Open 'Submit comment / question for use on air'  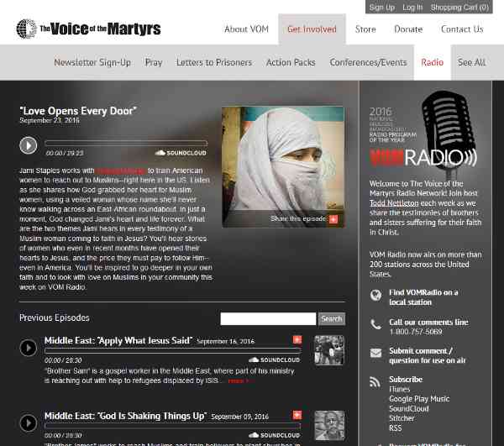(428, 355)
